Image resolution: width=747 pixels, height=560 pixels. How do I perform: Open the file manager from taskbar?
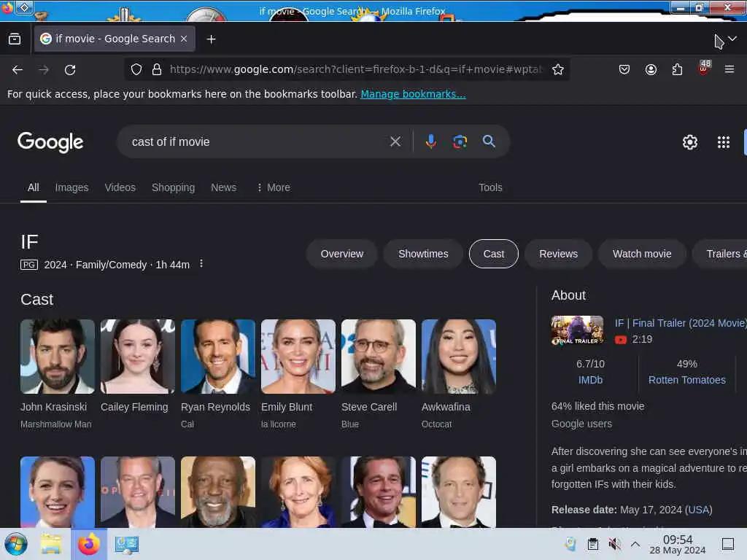[x=51, y=544]
